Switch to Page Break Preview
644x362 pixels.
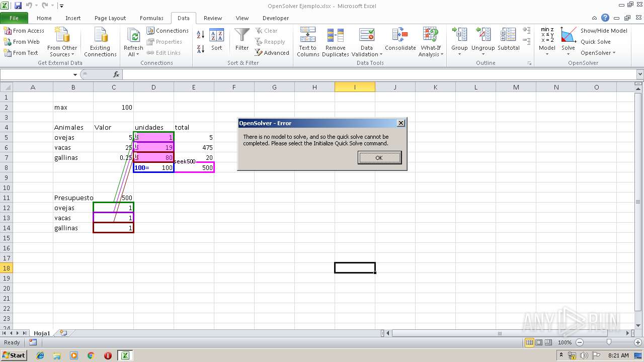[548, 342]
